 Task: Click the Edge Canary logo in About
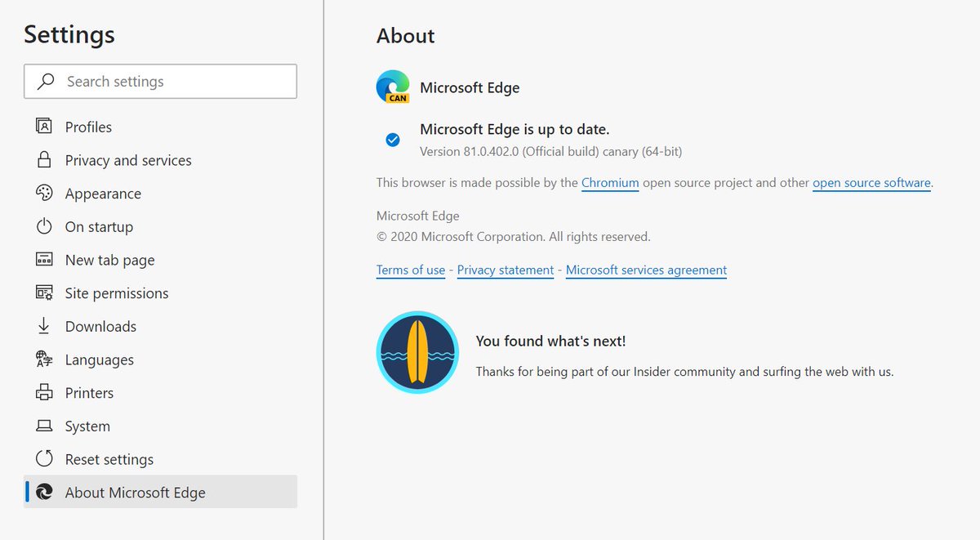[393, 87]
